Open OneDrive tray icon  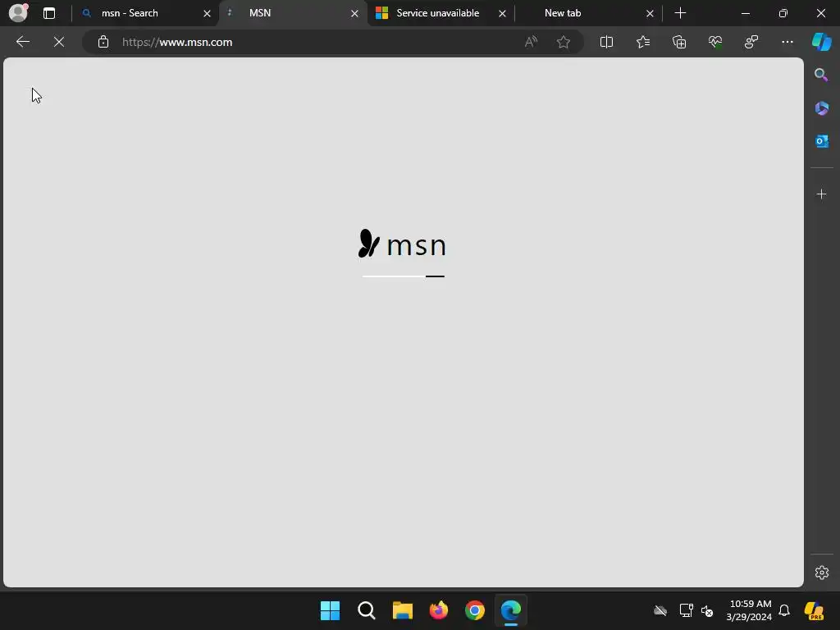(660, 610)
